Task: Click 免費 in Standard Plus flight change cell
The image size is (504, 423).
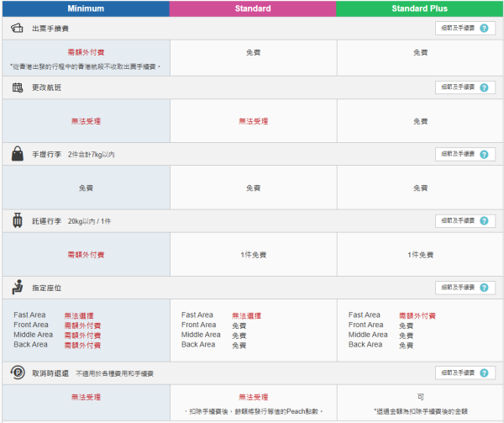Action: click(420, 121)
